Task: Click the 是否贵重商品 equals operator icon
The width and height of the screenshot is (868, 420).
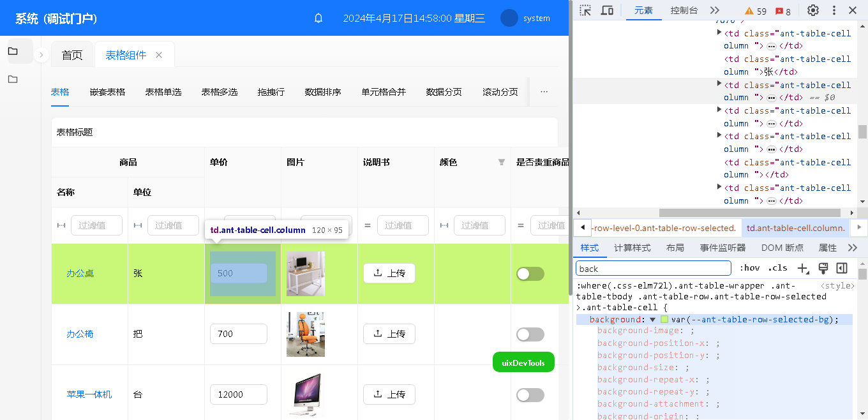Action: pos(521,225)
